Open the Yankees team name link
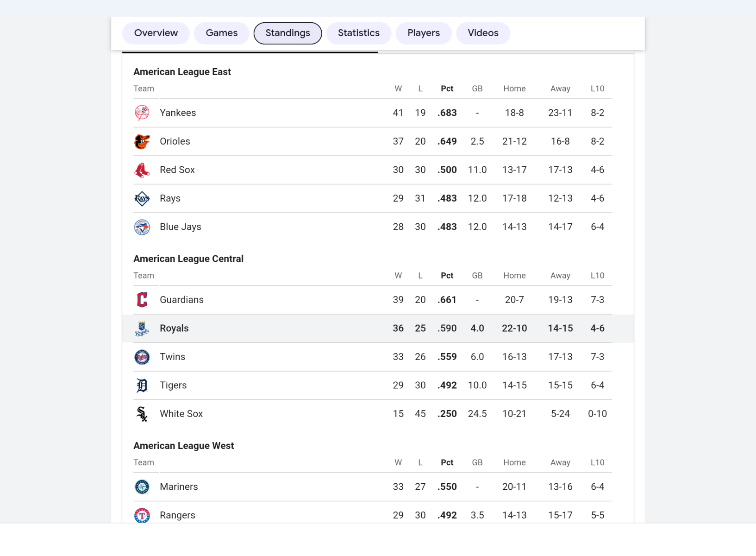The image size is (756, 556). 178,113
